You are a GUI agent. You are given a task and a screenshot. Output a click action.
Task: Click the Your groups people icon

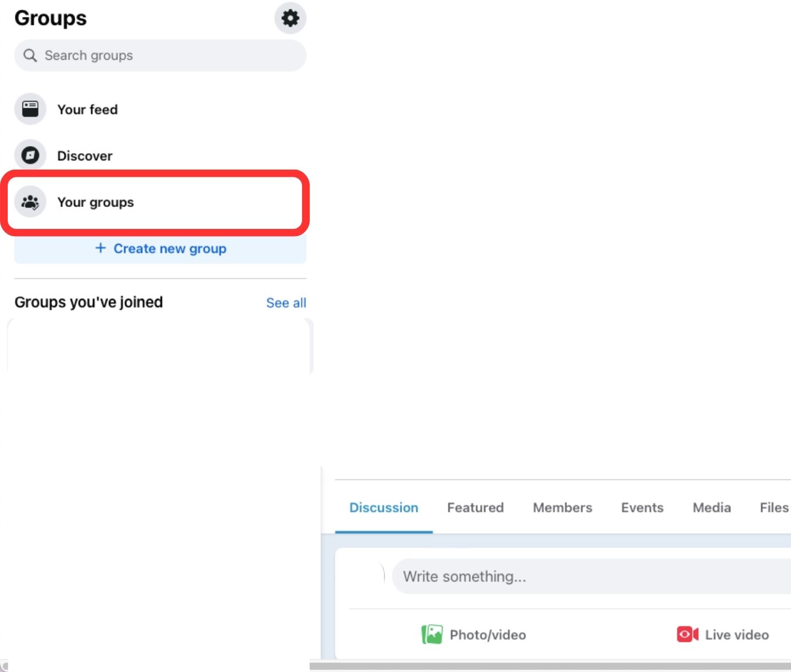(x=30, y=202)
